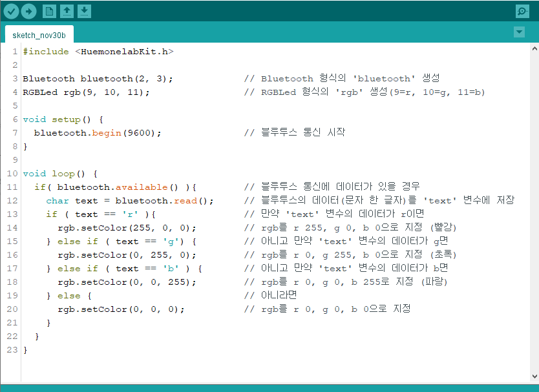Click 'rgb.setColor(0, 255, 0);' on line 16
The height and width of the screenshot is (392, 539).
coord(127,254)
